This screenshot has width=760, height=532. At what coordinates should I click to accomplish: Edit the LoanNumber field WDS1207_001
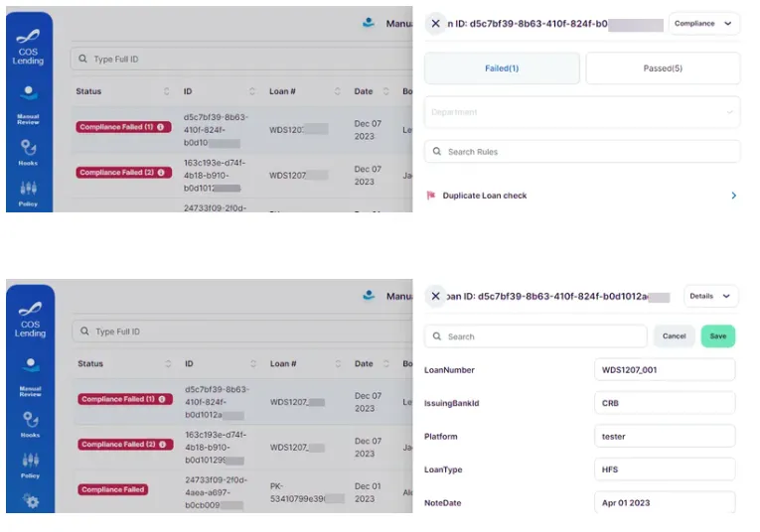(x=665, y=370)
